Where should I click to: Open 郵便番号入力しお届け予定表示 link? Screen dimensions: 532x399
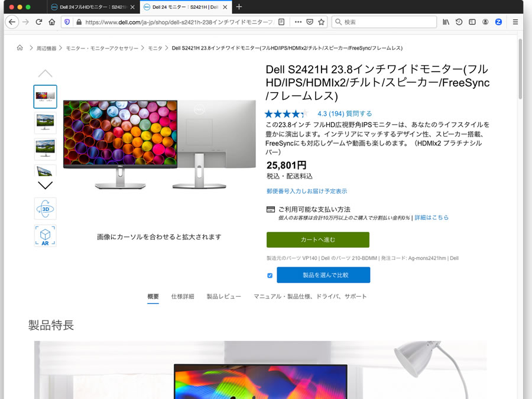coord(307,191)
